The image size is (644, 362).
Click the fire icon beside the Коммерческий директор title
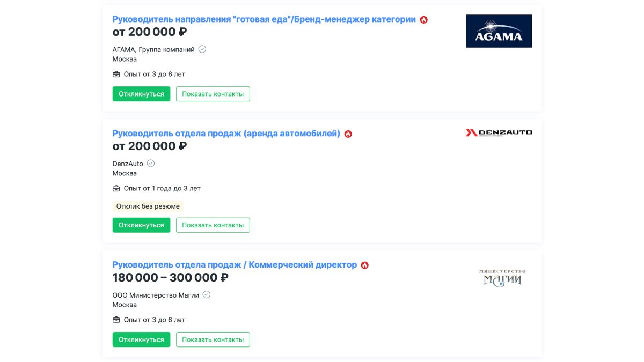tap(365, 265)
